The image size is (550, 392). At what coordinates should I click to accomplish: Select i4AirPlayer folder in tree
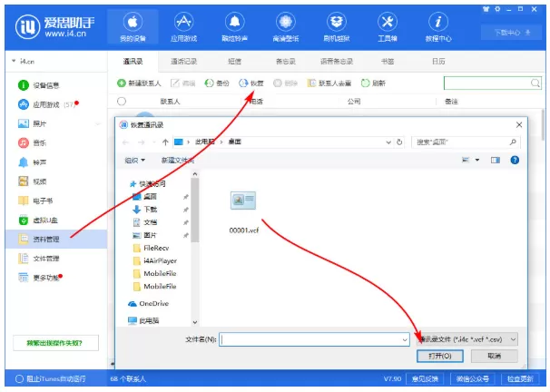pos(155,260)
